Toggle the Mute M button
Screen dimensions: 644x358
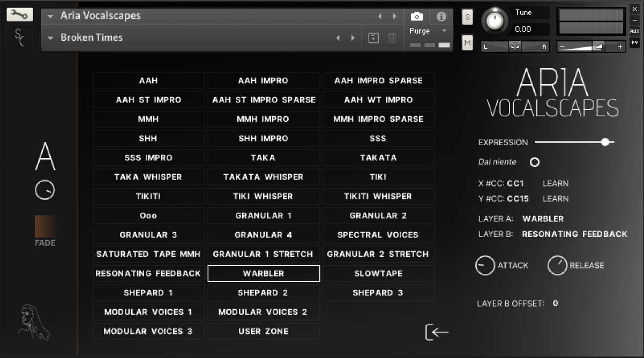click(x=467, y=42)
